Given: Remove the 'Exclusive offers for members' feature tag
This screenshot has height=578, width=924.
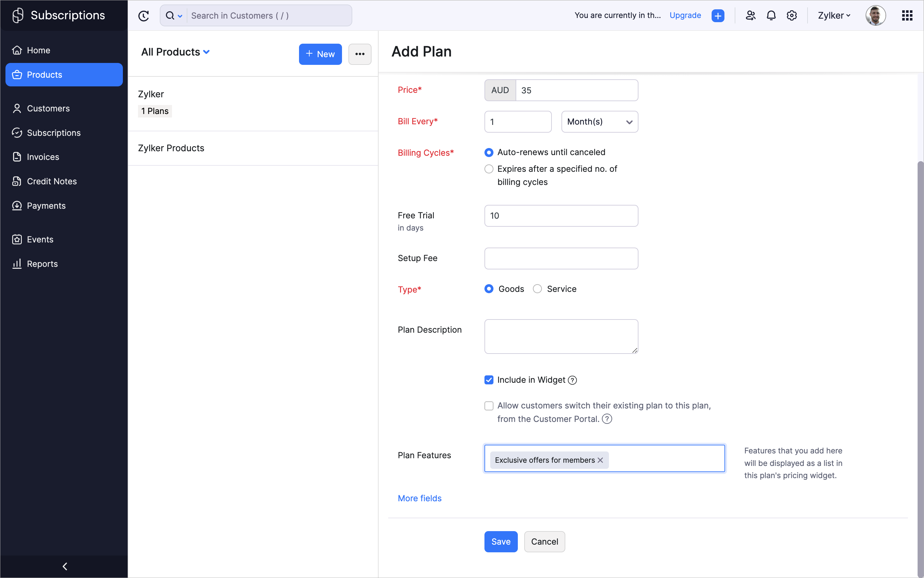Looking at the screenshot, I should click(600, 460).
